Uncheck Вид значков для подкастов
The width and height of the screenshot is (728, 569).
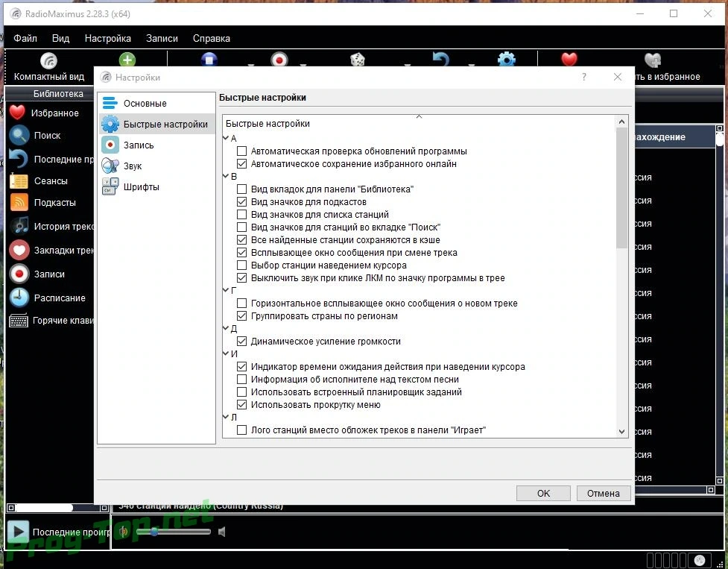click(x=241, y=201)
